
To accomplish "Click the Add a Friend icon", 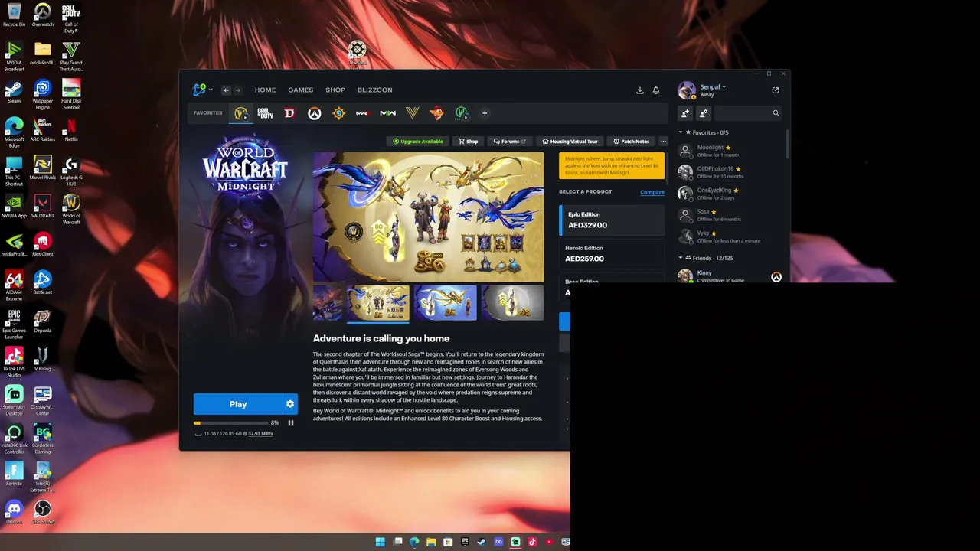I will pos(685,113).
